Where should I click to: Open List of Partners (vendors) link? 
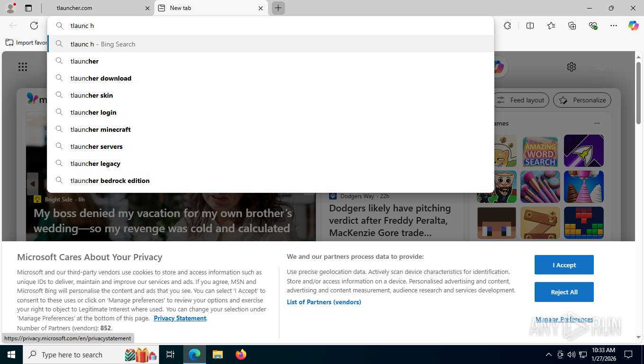324,302
